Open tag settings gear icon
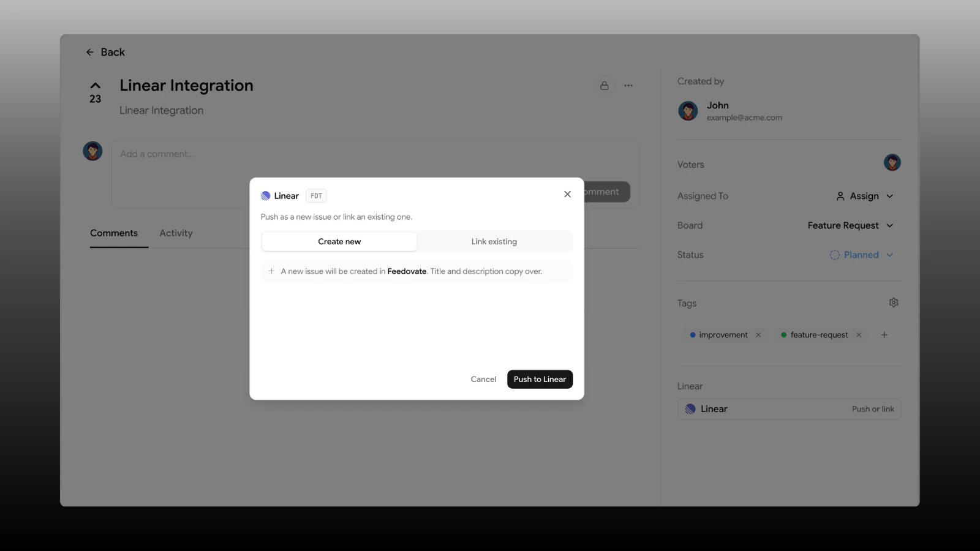980x551 pixels. pyautogui.click(x=894, y=302)
